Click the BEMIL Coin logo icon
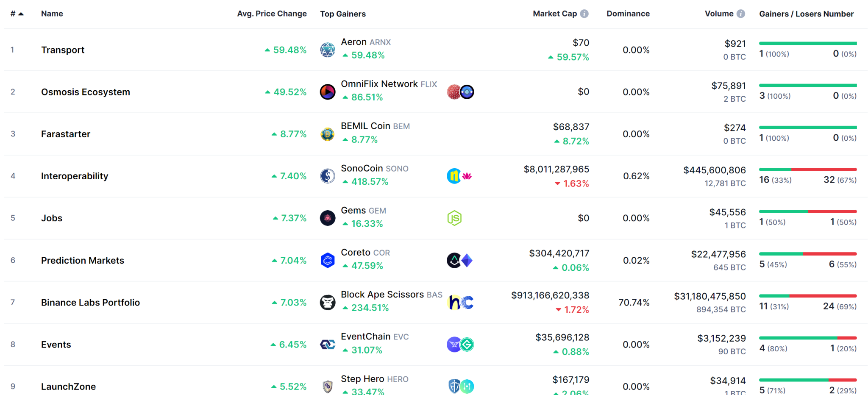Image resolution: width=868 pixels, height=395 pixels. [x=327, y=134]
